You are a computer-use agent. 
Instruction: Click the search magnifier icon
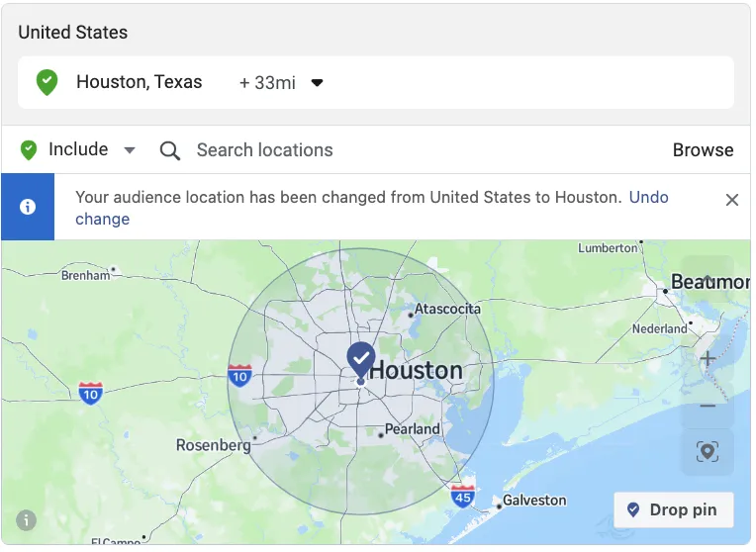pos(170,150)
